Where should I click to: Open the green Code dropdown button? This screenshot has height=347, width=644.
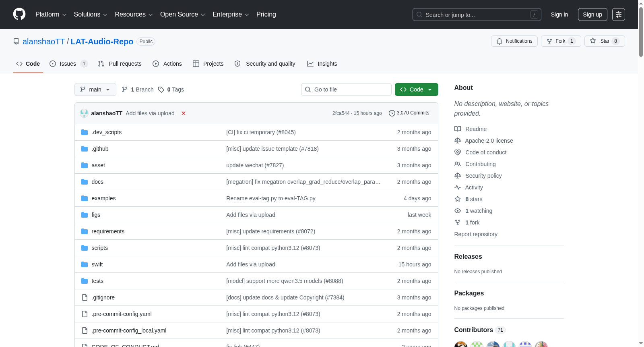point(417,89)
